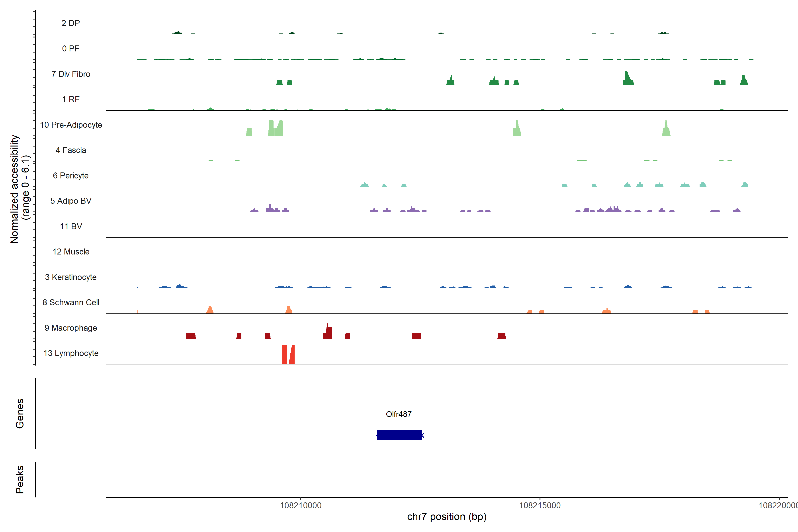Screen dimensions: 798x532
Task: Click the 108215000 axis tick label
Action: pos(540,505)
